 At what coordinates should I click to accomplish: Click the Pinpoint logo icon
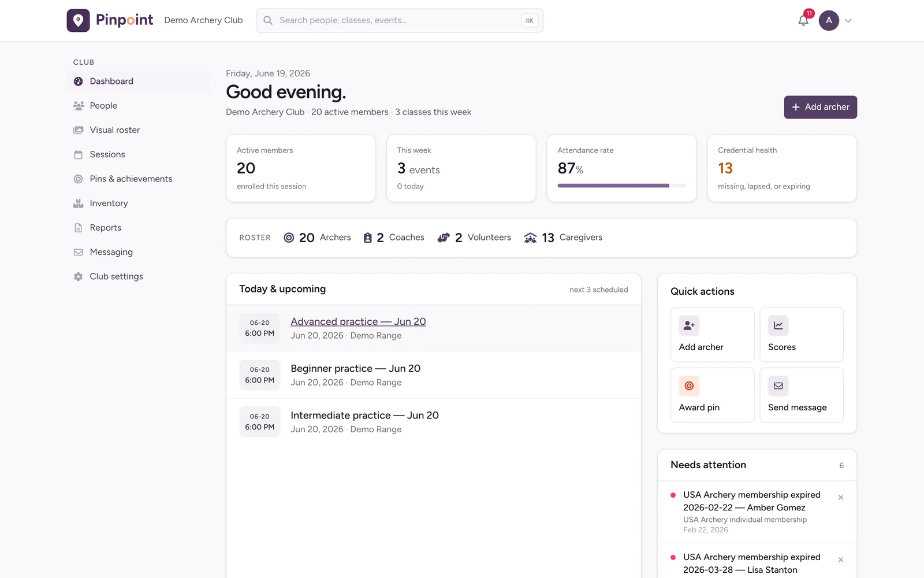[78, 20]
